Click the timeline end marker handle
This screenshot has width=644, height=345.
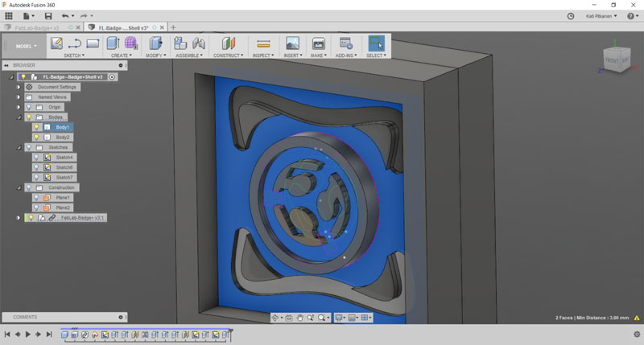pyautogui.click(x=231, y=335)
